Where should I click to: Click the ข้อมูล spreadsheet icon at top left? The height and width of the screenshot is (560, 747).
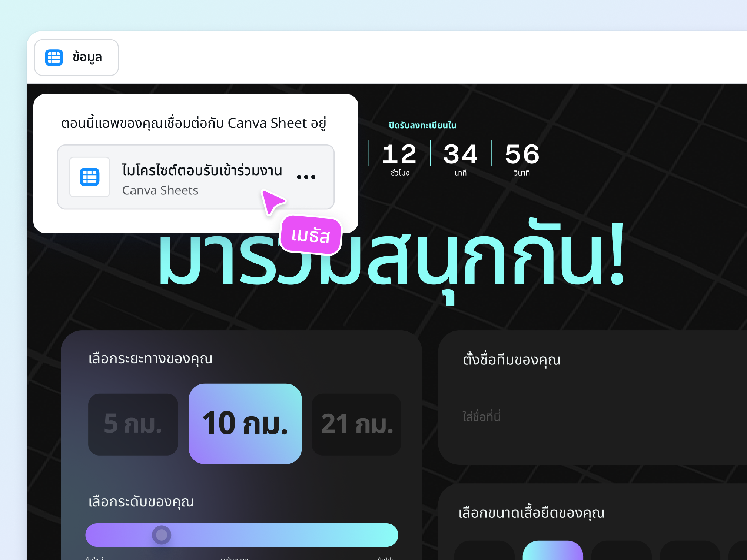click(54, 57)
